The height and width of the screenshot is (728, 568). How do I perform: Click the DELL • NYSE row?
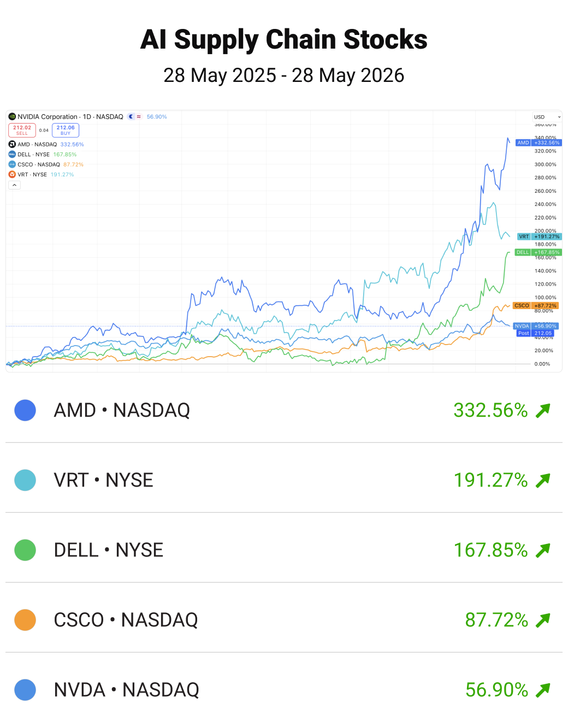(284, 550)
